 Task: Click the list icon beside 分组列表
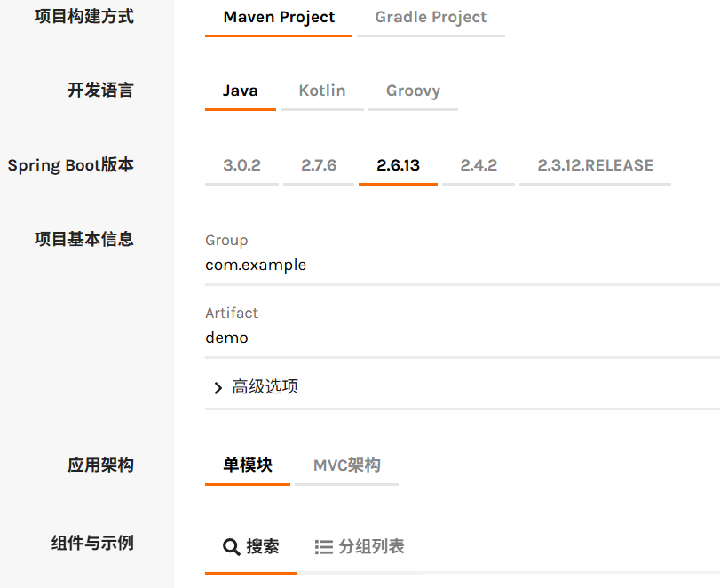[x=324, y=547]
